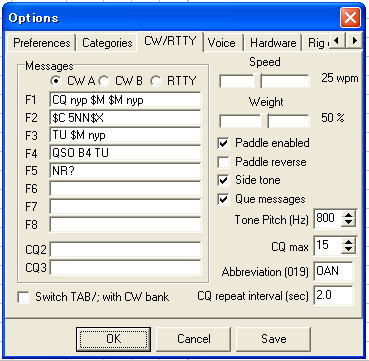Toggle the Paddle enabled checkbox
369x361 pixels.
[223, 144]
